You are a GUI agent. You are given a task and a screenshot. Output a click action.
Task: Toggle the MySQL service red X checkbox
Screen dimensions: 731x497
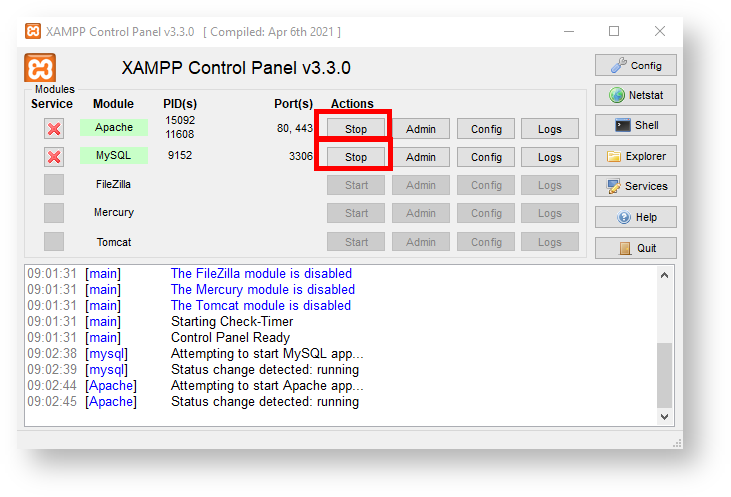[54, 157]
